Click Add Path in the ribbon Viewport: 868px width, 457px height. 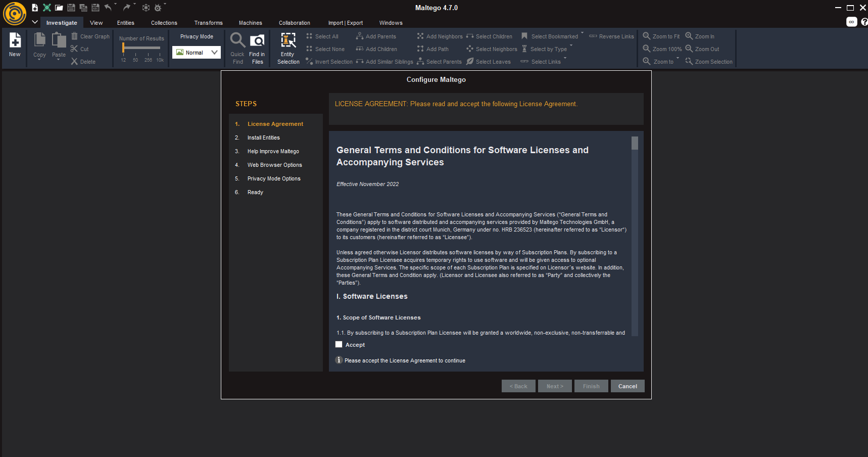pos(433,49)
